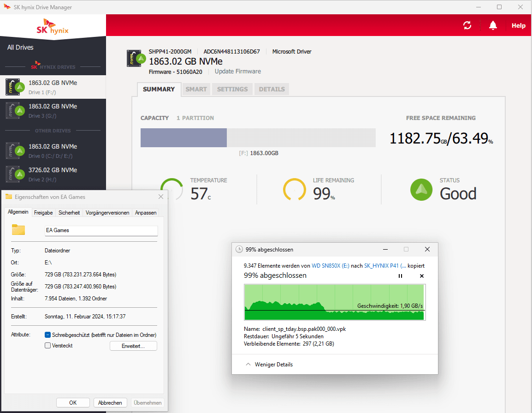Click [F:] 1863.00GB partition label
The image size is (532, 413).
point(259,153)
